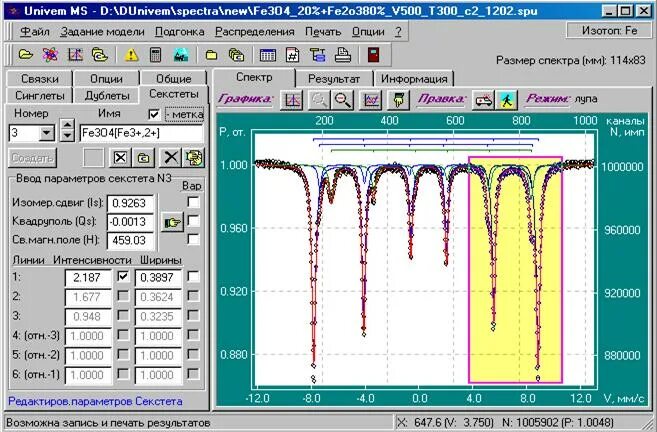Click the plain black X delete icon
The height and width of the screenshot is (432, 657).
click(171, 158)
